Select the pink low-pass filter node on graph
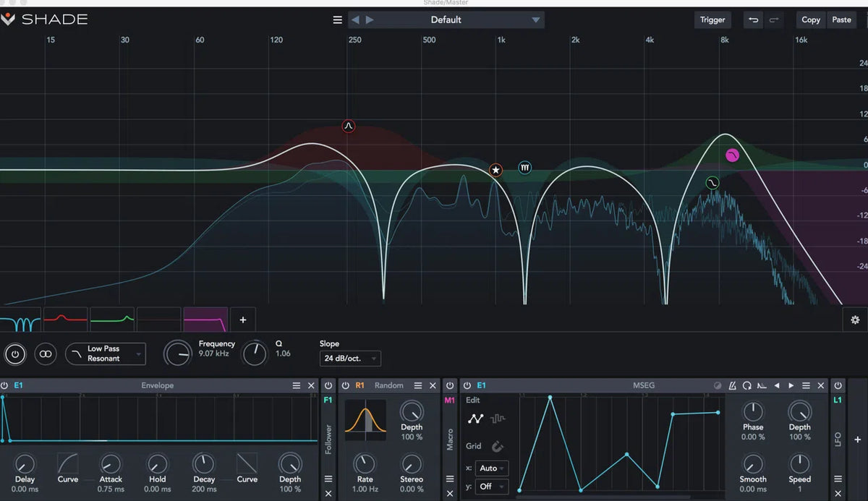 coord(733,155)
